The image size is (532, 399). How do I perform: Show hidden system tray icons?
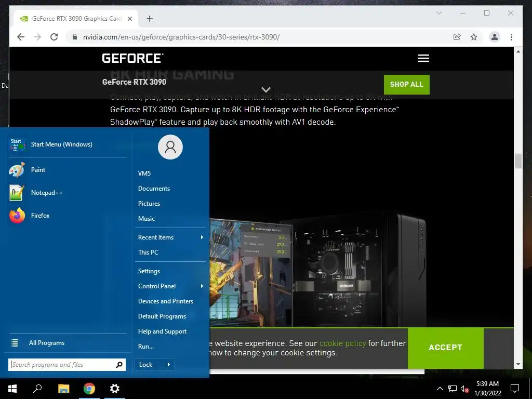click(x=440, y=389)
